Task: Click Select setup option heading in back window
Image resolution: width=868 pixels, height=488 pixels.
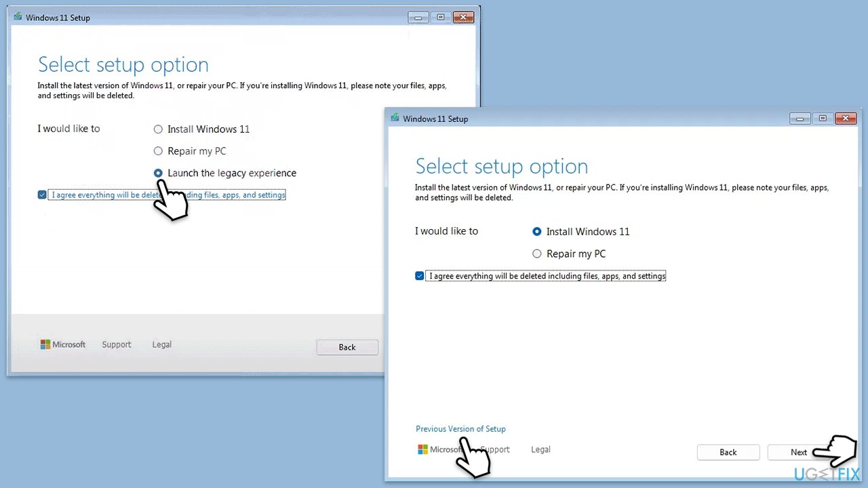Action: (x=123, y=65)
